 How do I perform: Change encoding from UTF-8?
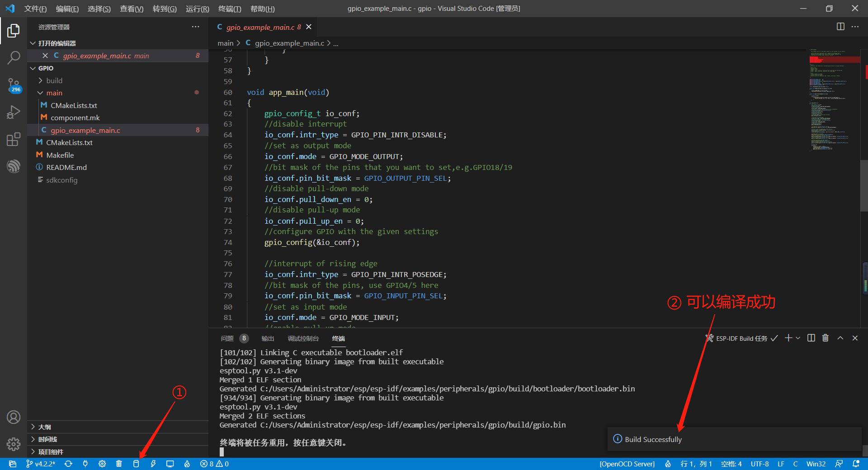pos(759,464)
